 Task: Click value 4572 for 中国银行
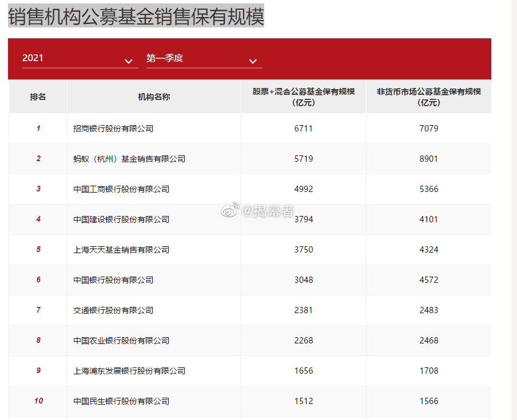428,280
